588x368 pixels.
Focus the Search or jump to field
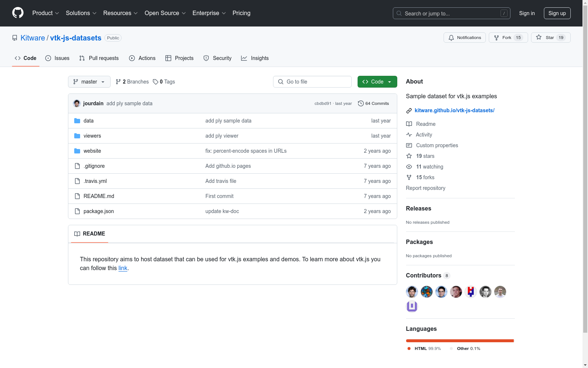[x=452, y=13]
